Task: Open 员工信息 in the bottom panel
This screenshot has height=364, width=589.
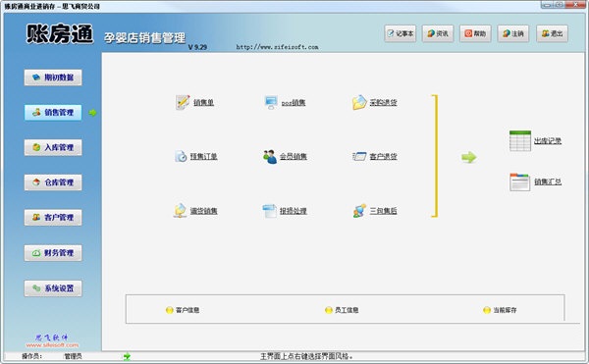Action: (342, 310)
